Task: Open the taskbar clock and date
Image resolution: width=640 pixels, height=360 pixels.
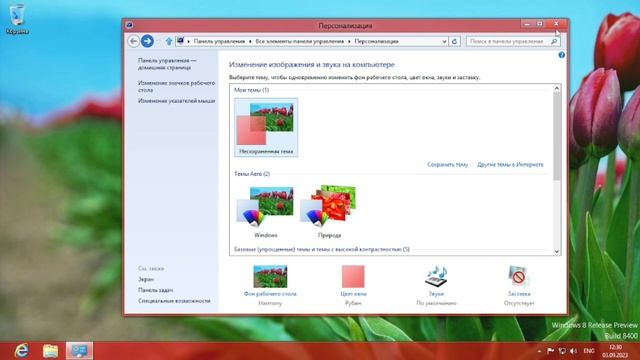Action: coord(615,351)
